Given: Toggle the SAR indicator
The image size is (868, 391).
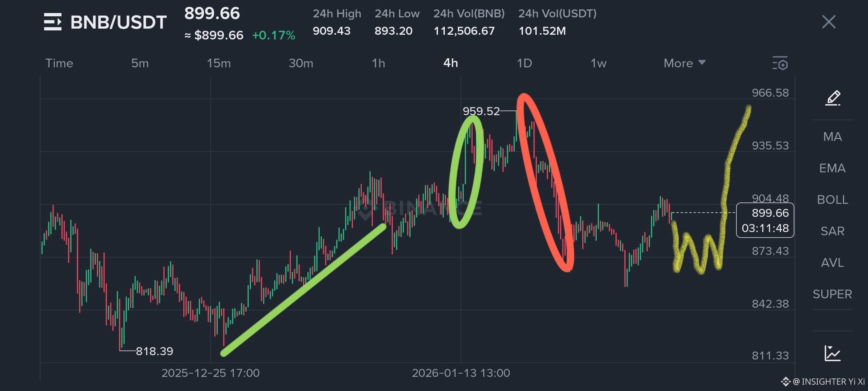Looking at the screenshot, I should coord(832,231).
